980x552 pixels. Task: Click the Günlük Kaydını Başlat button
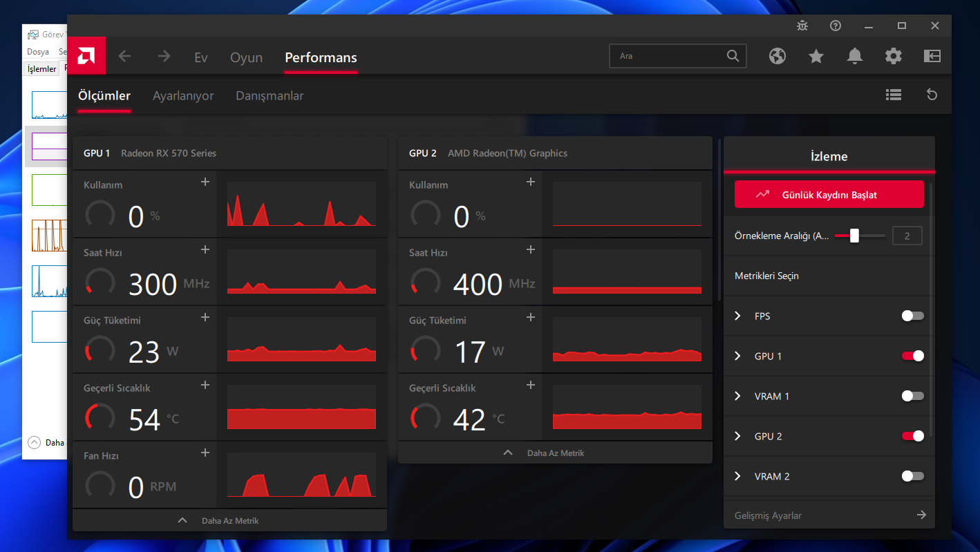(x=829, y=194)
